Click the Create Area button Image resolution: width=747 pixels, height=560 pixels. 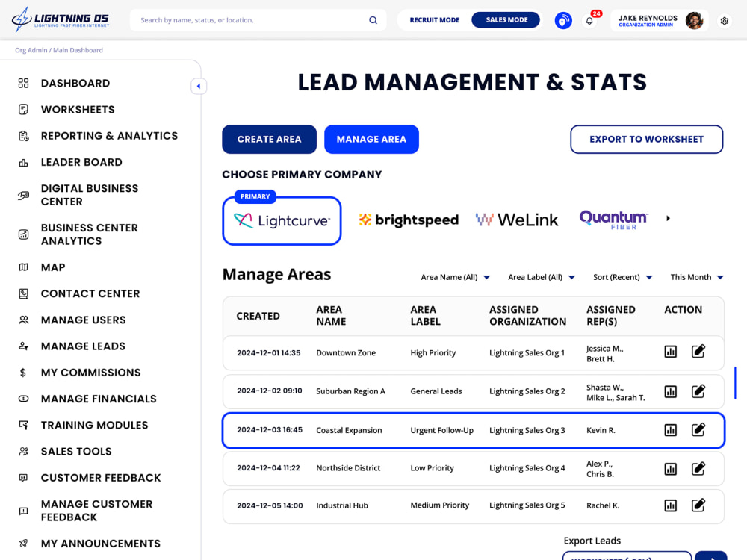point(269,140)
